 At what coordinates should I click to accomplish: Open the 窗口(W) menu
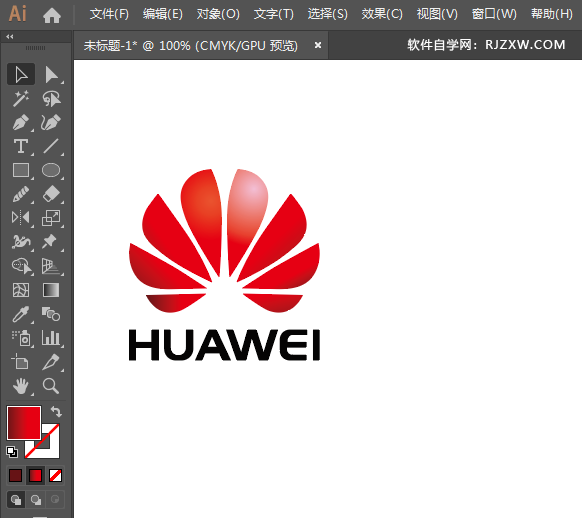[494, 14]
